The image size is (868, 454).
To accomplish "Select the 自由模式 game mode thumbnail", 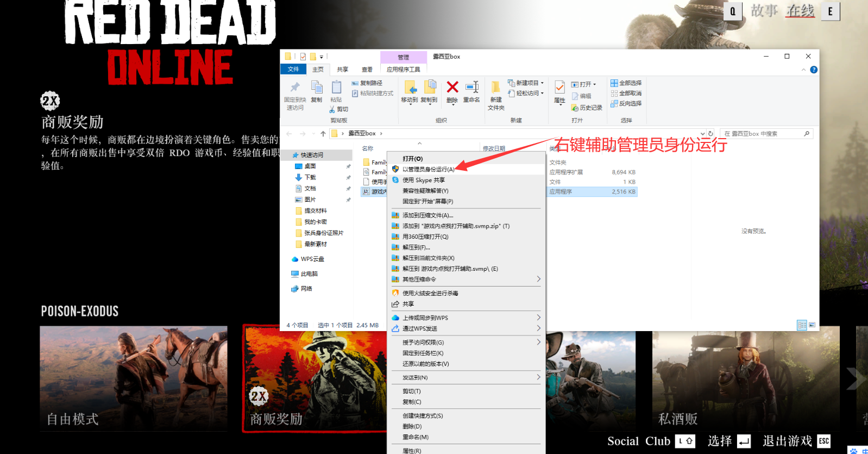I will (134, 378).
